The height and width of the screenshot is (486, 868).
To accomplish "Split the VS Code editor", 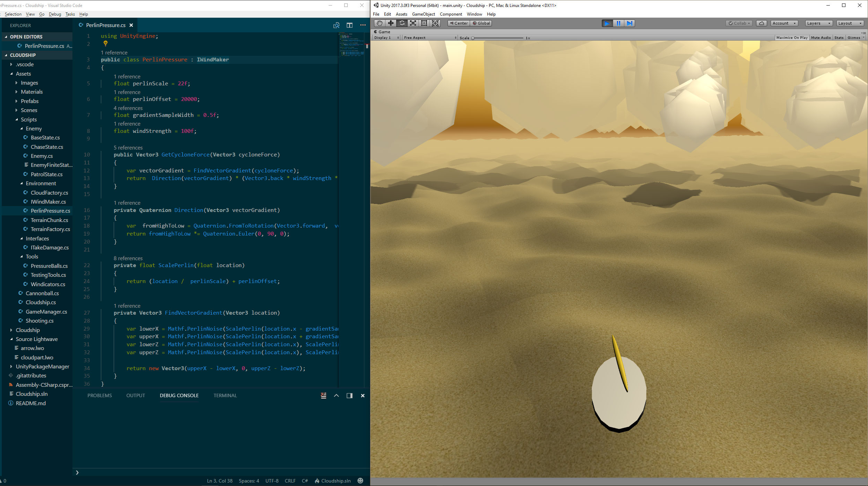I will click(x=349, y=25).
